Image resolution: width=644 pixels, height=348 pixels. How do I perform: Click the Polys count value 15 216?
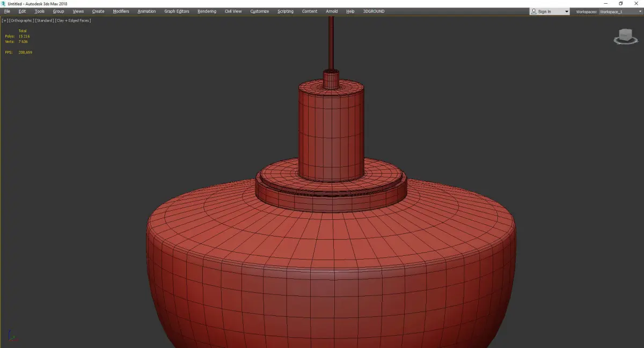(x=24, y=36)
